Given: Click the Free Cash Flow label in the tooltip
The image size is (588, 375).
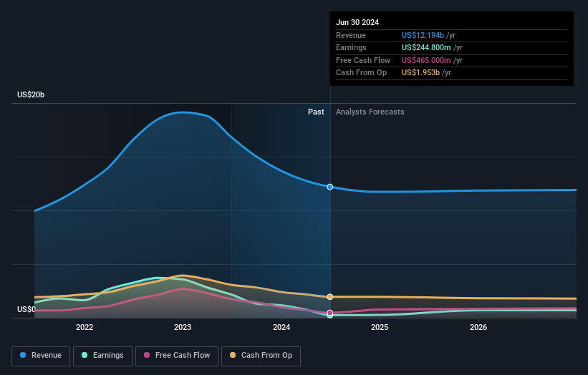Looking at the screenshot, I should tap(363, 60).
